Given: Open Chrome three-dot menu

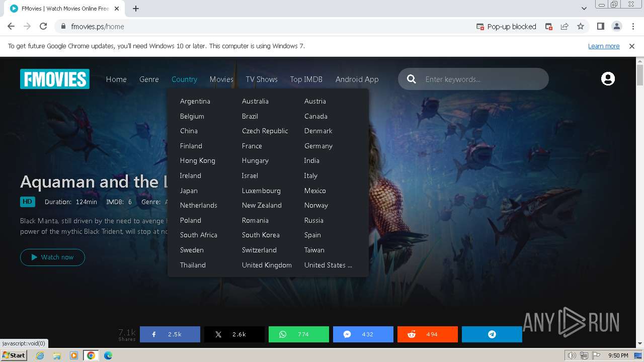Looking at the screenshot, I should click(632, 27).
